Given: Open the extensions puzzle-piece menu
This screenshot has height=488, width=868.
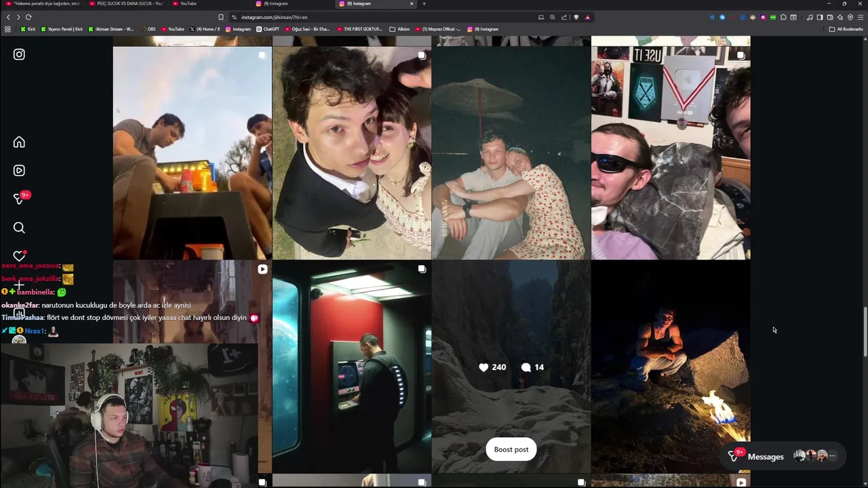Looking at the screenshot, I should pyautogui.click(x=783, y=17).
